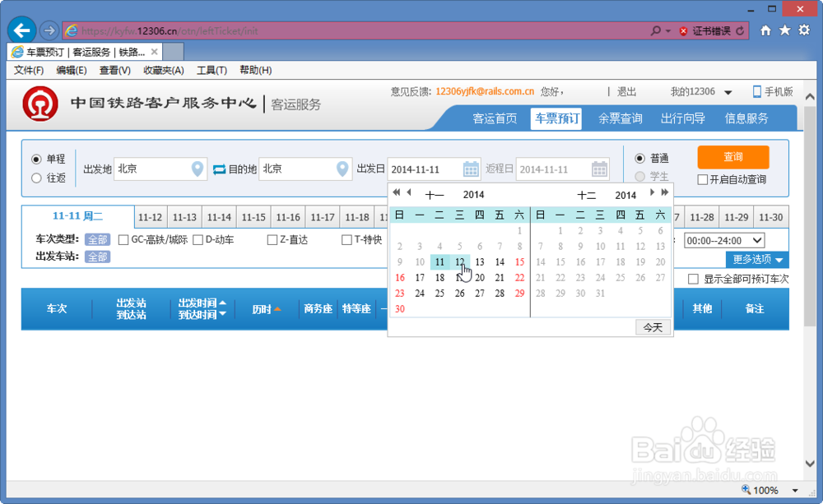823x504 pixels.
Task: Toggle 显示全部可预订车次 checkbox
Action: 693,279
